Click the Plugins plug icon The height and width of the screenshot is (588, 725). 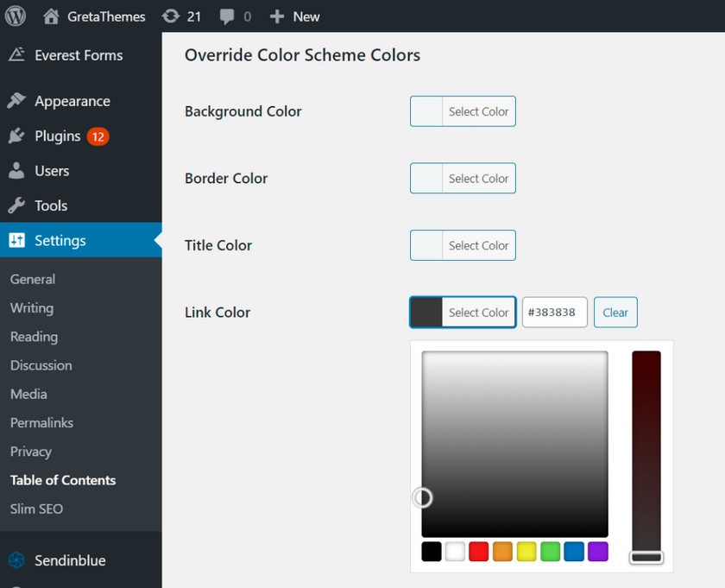[x=16, y=136]
